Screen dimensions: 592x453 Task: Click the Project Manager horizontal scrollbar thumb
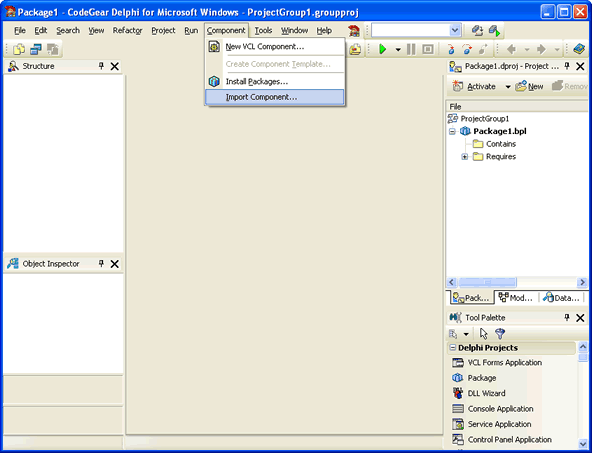pyautogui.click(x=487, y=282)
